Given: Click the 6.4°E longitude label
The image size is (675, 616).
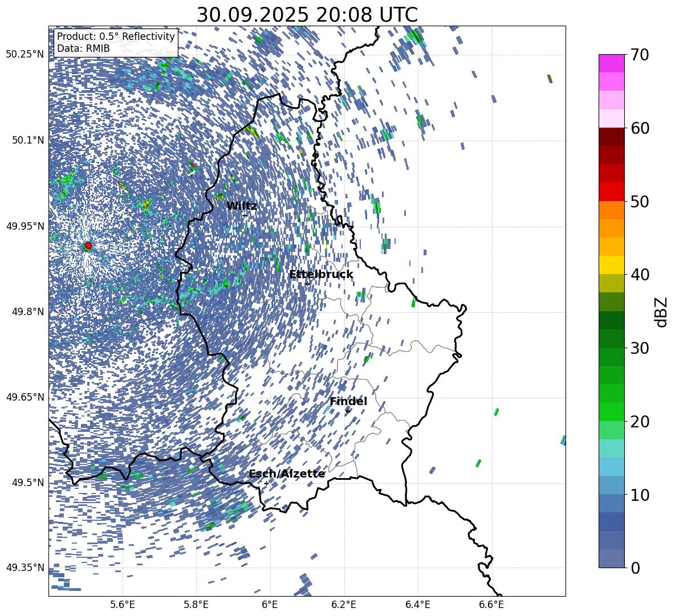Looking at the screenshot, I should click(x=417, y=605).
